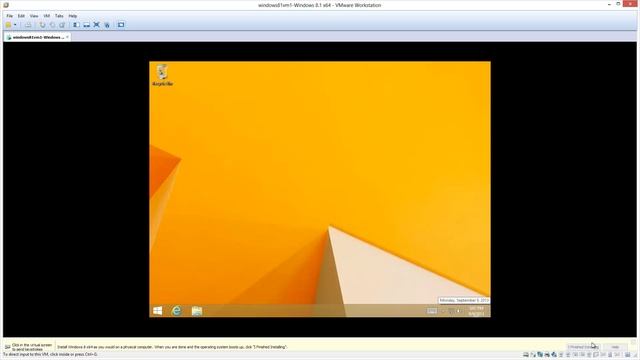Click the guest taskbar clock
The height and width of the screenshot is (360, 640).
[476, 311]
